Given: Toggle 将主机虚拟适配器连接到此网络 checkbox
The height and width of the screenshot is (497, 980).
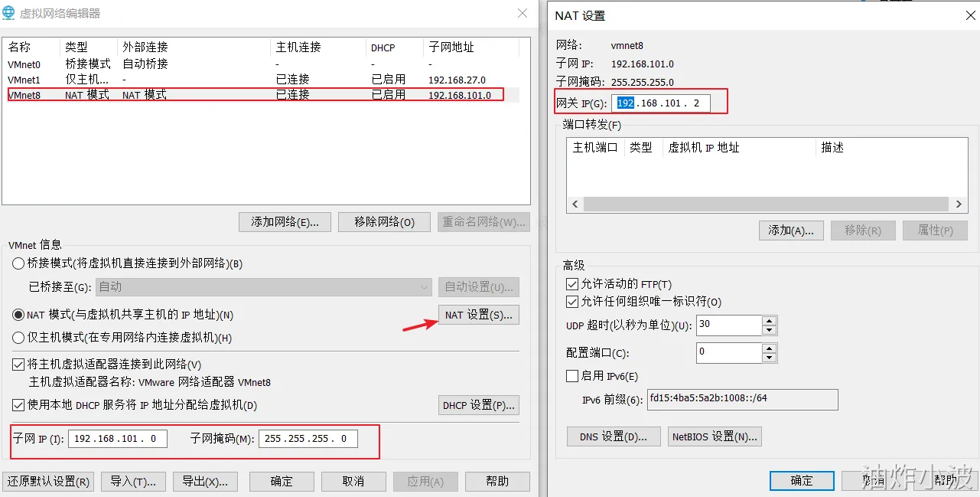Looking at the screenshot, I should tap(18, 365).
